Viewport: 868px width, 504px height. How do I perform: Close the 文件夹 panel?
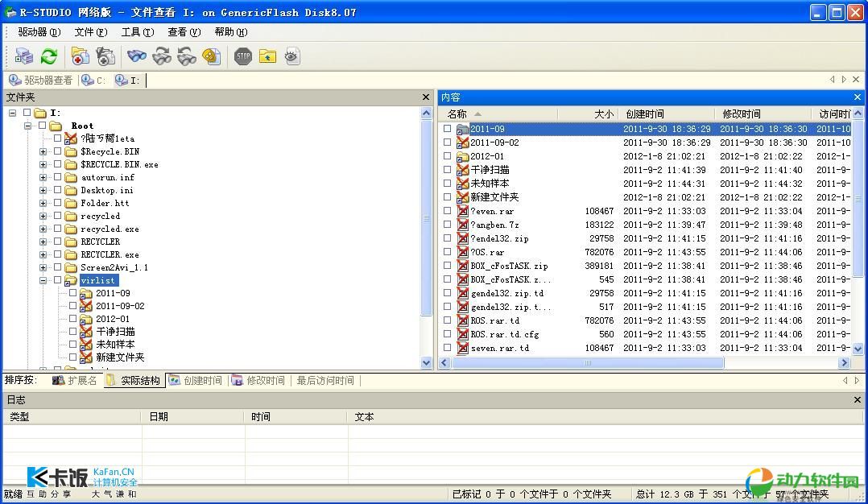426,97
